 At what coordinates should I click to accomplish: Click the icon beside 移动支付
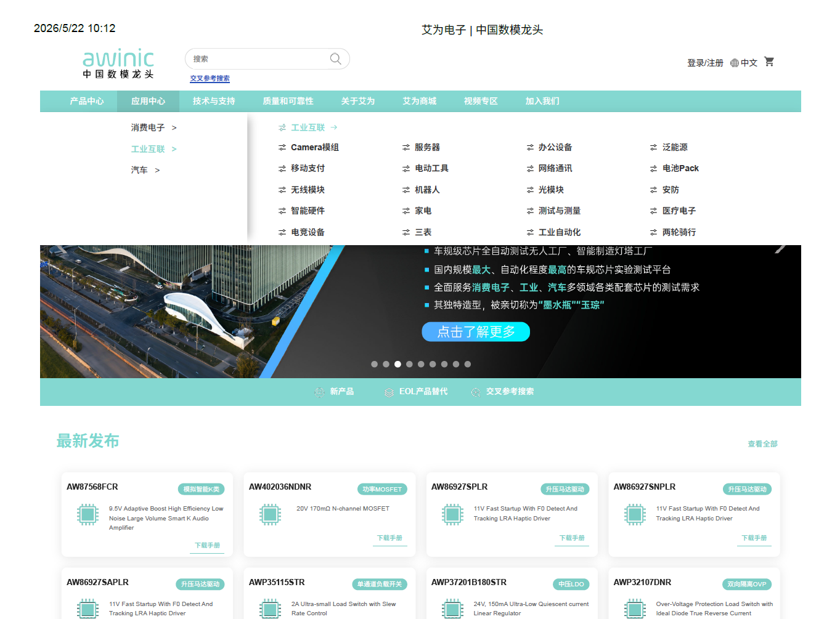pyautogui.click(x=282, y=168)
